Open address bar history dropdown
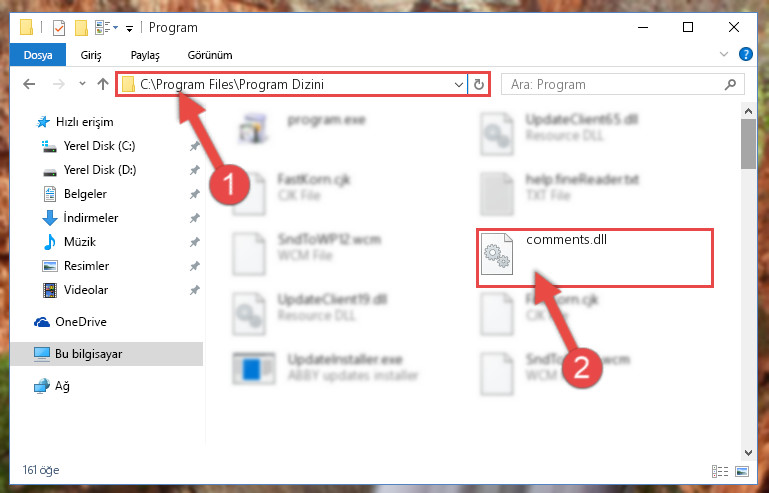769x493 pixels. click(x=459, y=84)
